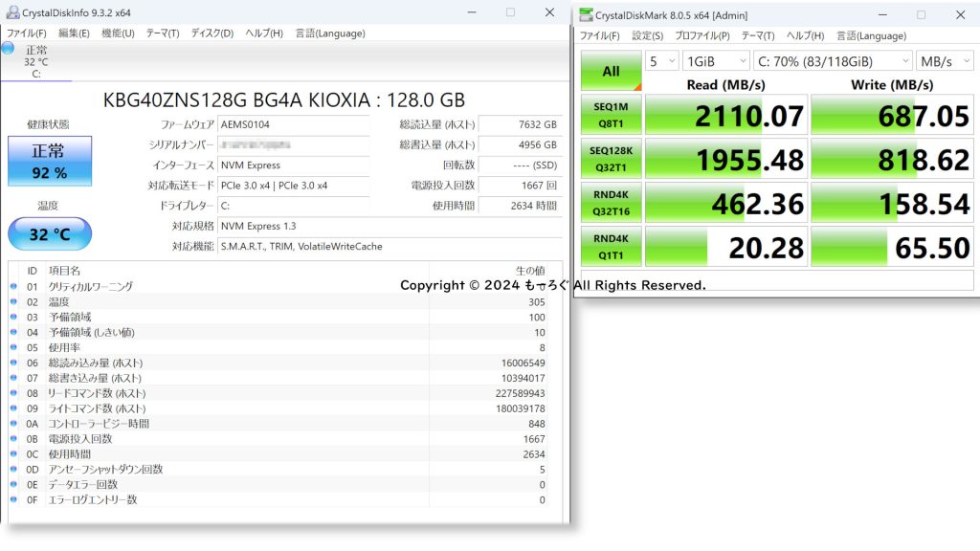The width and height of the screenshot is (980, 551).
Task: Click SEQ128K write result 818.62
Action: 892,159
